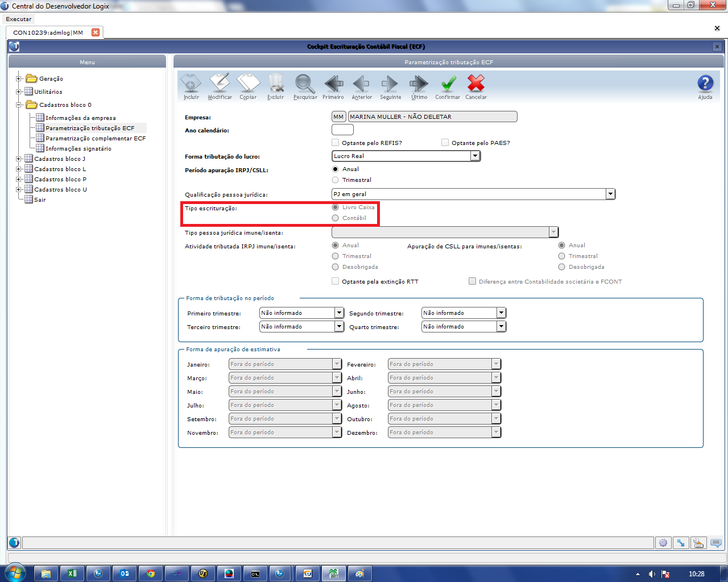Click the gear icon in status bar
728x582 pixels.
663,543
